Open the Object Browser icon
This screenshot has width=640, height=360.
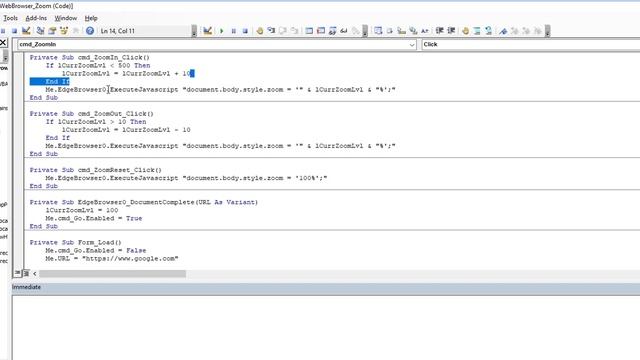click(x=64, y=31)
